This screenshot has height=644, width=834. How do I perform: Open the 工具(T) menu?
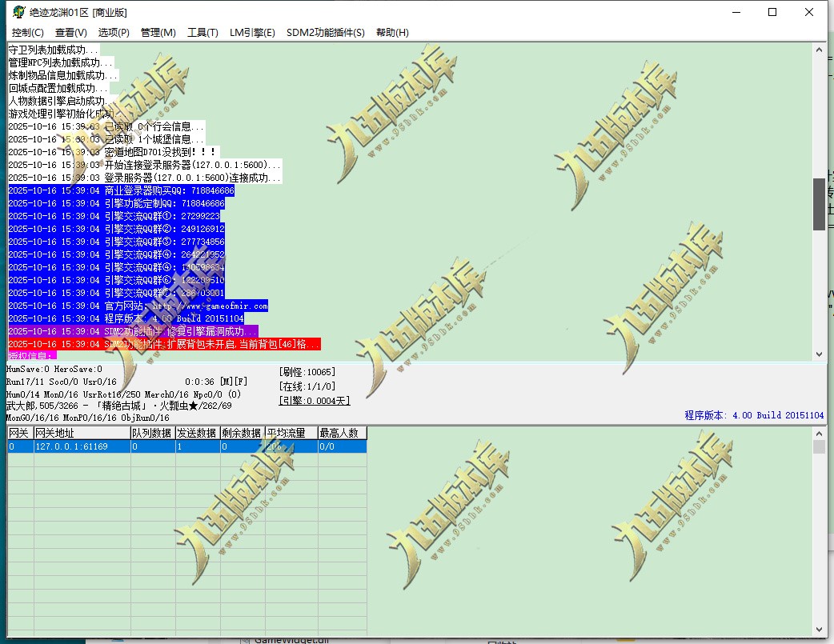click(x=202, y=33)
